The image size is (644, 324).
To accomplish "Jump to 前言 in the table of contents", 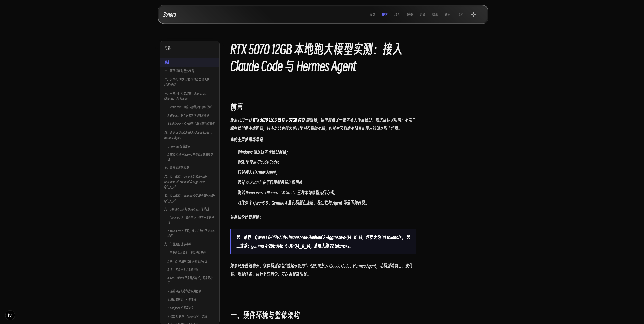I will point(190,62).
